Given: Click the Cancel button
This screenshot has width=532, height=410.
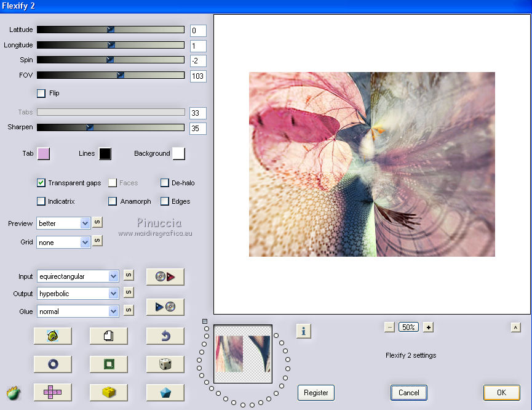Looking at the screenshot, I should pos(408,393).
